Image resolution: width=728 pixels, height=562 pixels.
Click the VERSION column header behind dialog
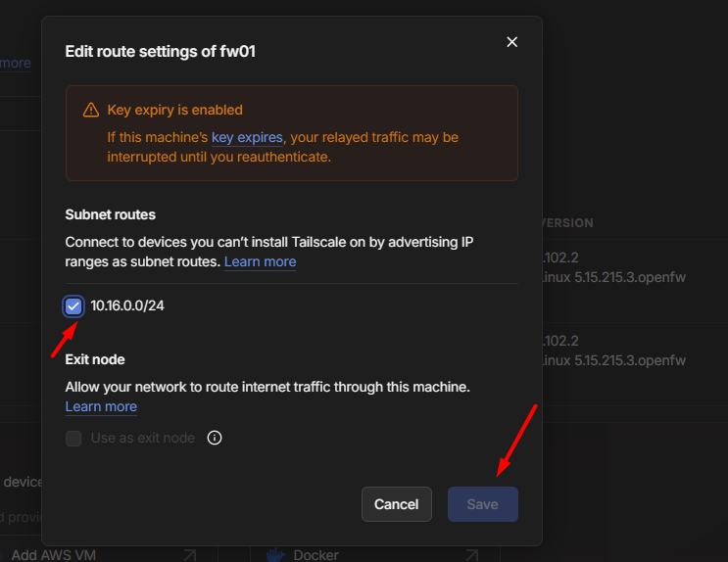(567, 223)
